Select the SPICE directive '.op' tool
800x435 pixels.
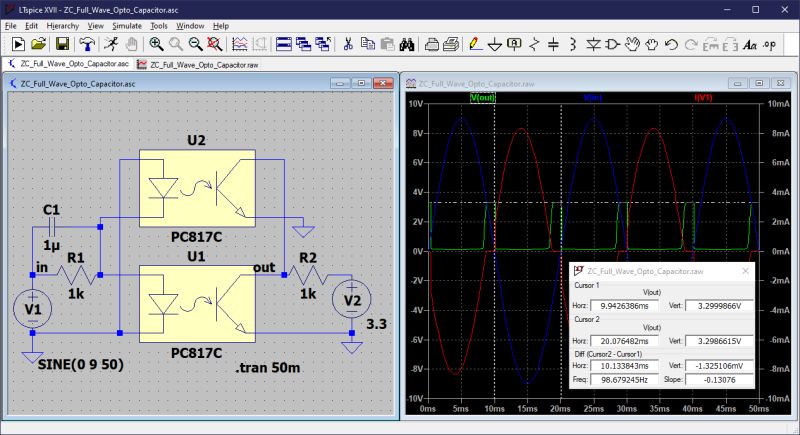[769, 44]
